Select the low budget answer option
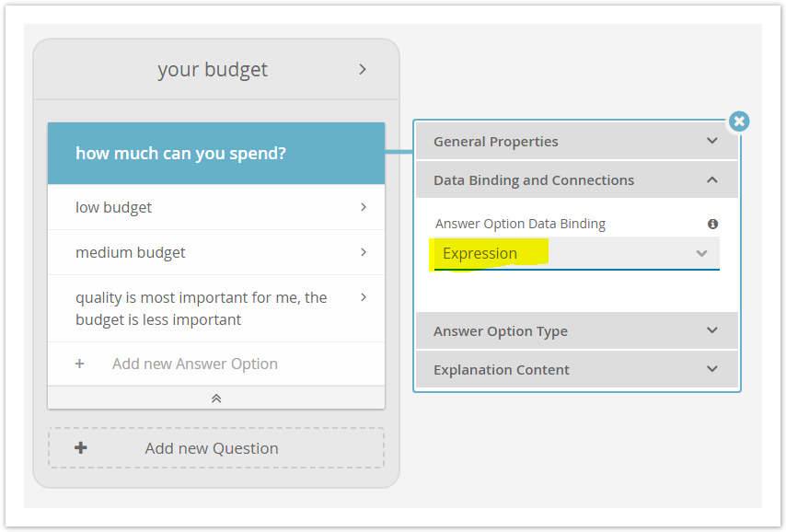Screen dimensions: 786x532 coord(216,207)
